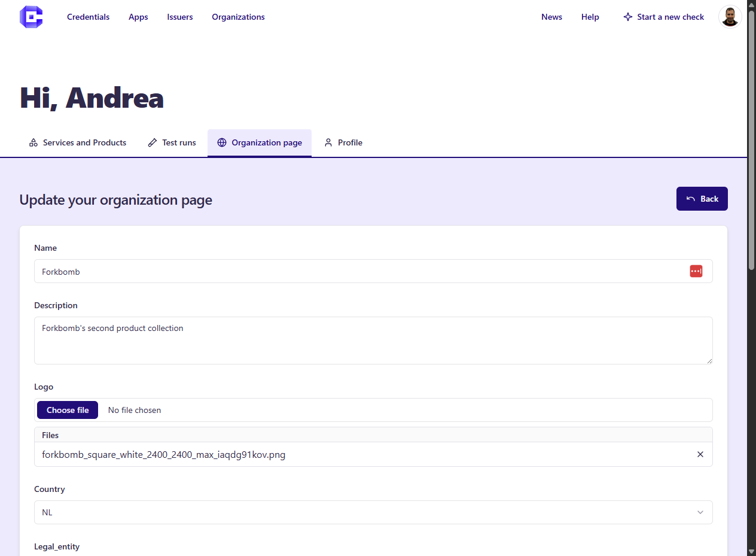Select the Organization page tab
Image resolution: width=756 pixels, height=556 pixels.
tap(260, 142)
